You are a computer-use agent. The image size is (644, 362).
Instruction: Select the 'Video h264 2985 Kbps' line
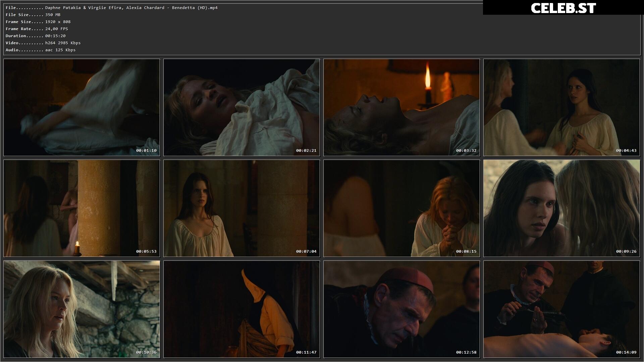[43, 43]
